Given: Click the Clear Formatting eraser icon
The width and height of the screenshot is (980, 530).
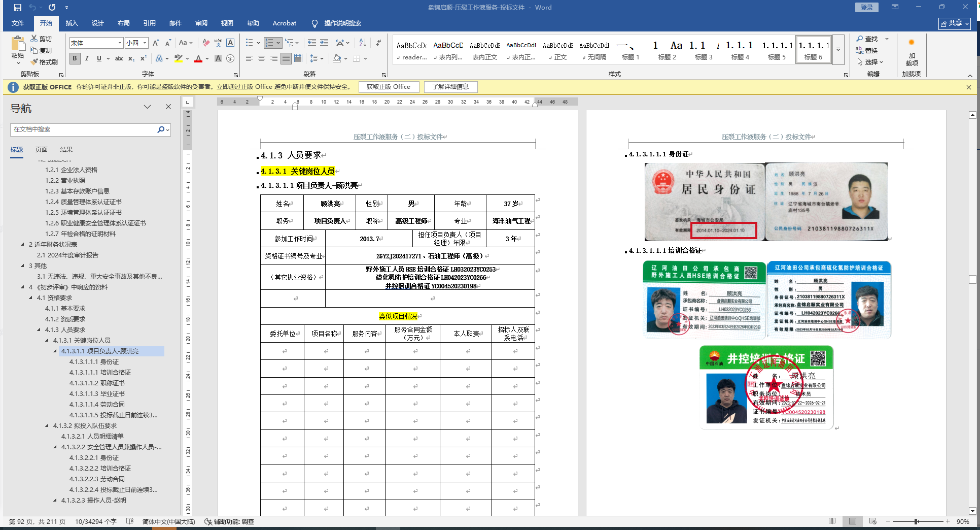Looking at the screenshot, I should (205, 43).
